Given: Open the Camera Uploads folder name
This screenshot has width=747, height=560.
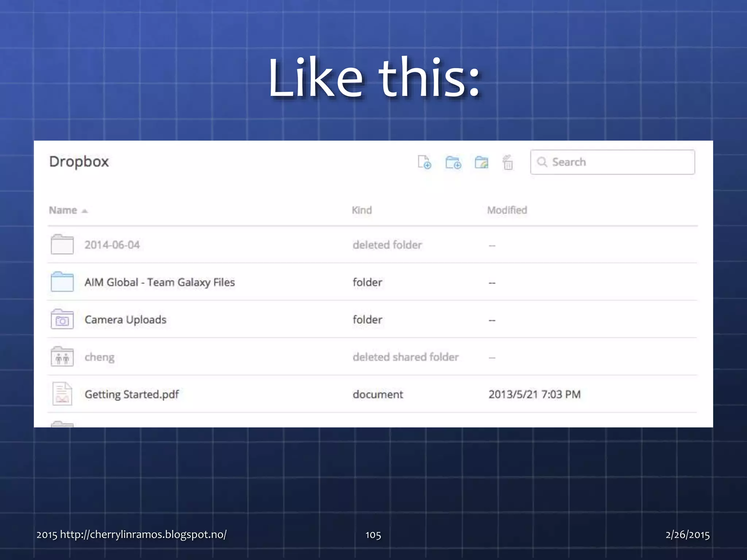Looking at the screenshot, I should tap(125, 320).
